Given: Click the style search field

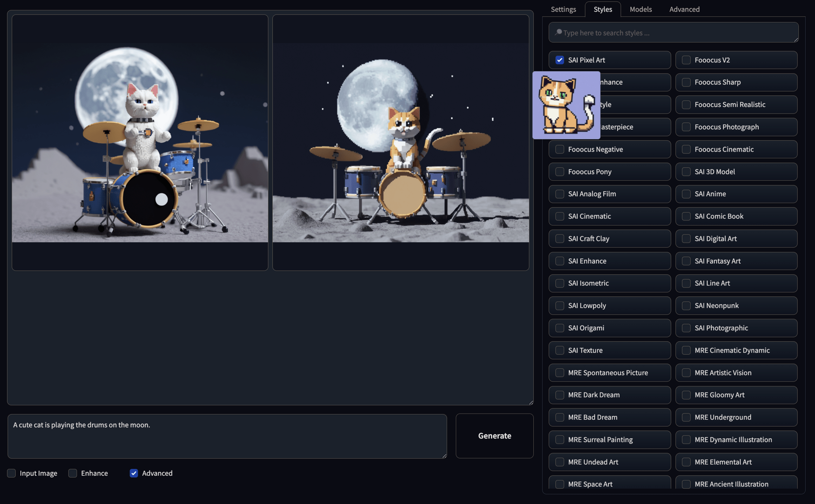Looking at the screenshot, I should [x=673, y=33].
